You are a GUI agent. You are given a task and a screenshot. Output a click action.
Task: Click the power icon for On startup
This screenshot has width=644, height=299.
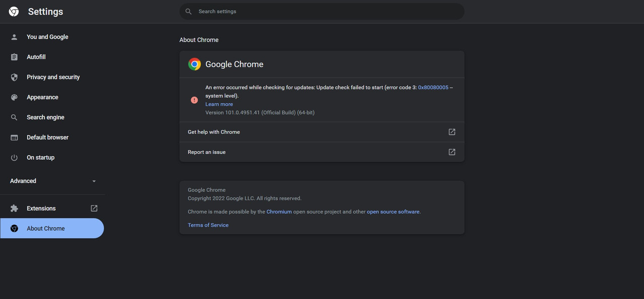pyautogui.click(x=14, y=157)
